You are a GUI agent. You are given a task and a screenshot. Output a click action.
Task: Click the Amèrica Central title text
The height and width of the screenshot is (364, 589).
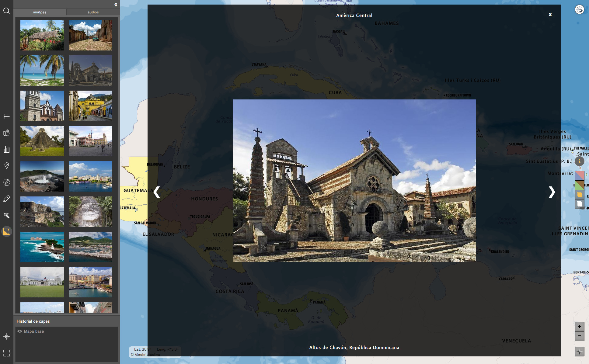coord(354,16)
